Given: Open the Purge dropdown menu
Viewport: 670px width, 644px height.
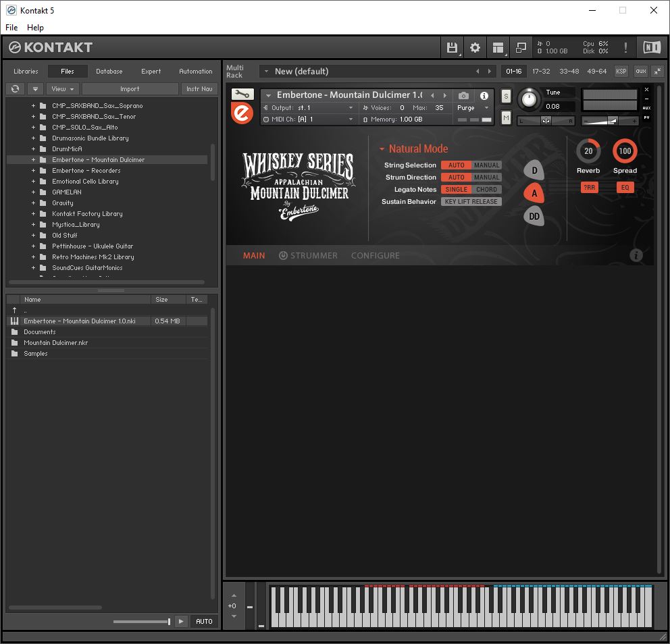Looking at the screenshot, I should pos(473,107).
